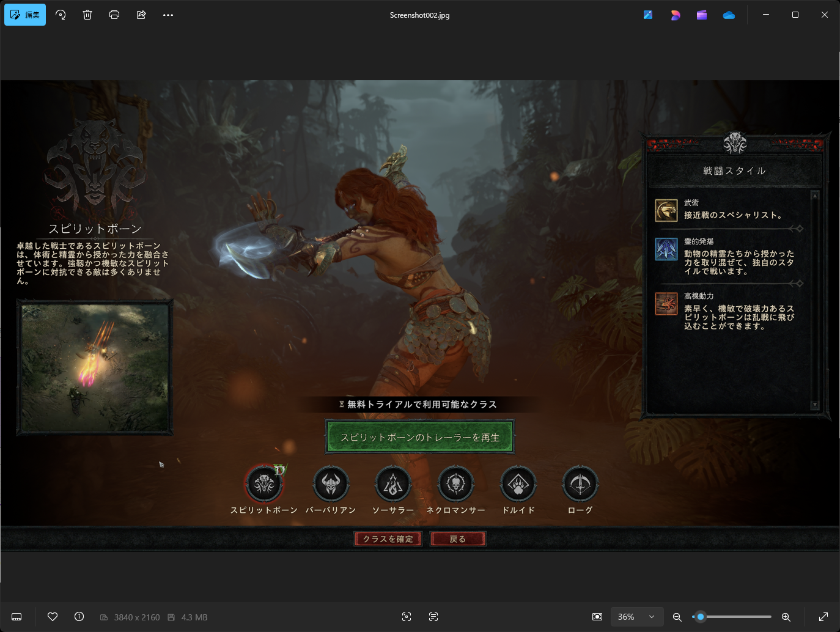The image size is (840, 632).
Task: Click the ローグ label under its icon
Action: (x=580, y=510)
